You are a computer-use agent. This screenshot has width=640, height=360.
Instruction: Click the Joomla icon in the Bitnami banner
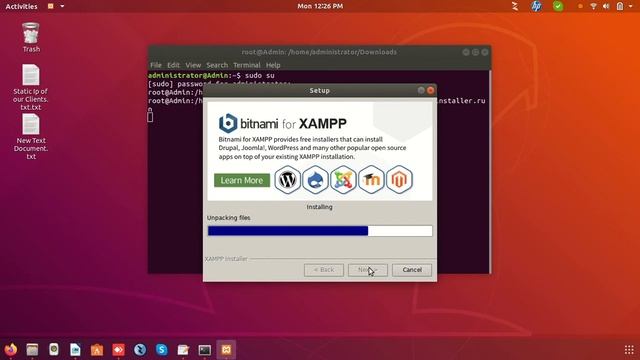[x=343, y=180]
